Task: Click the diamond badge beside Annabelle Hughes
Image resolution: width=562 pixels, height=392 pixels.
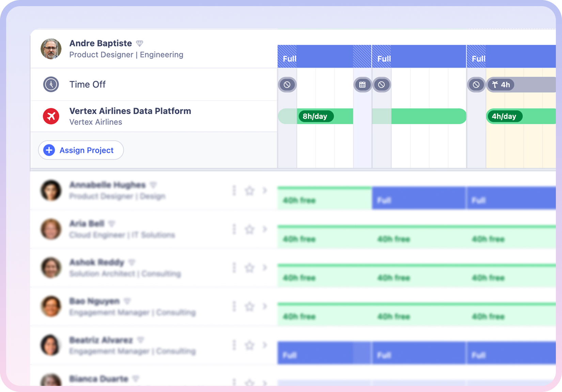Action: (153, 185)
